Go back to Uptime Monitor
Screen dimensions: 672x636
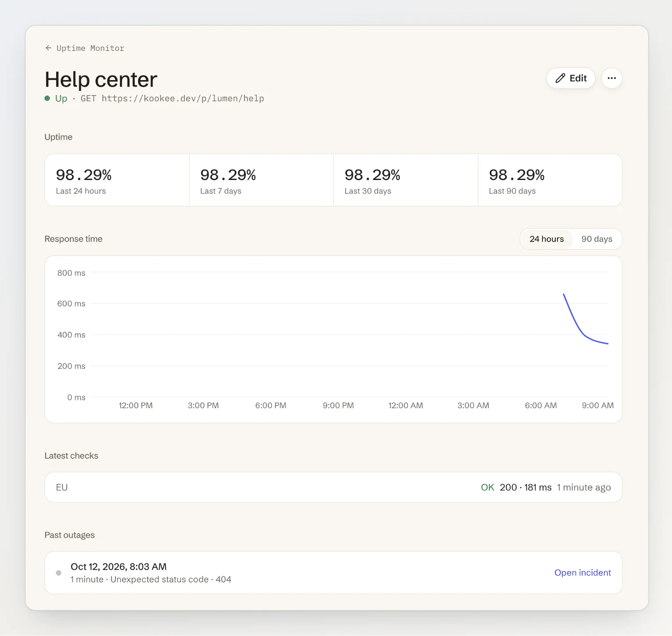84,48
